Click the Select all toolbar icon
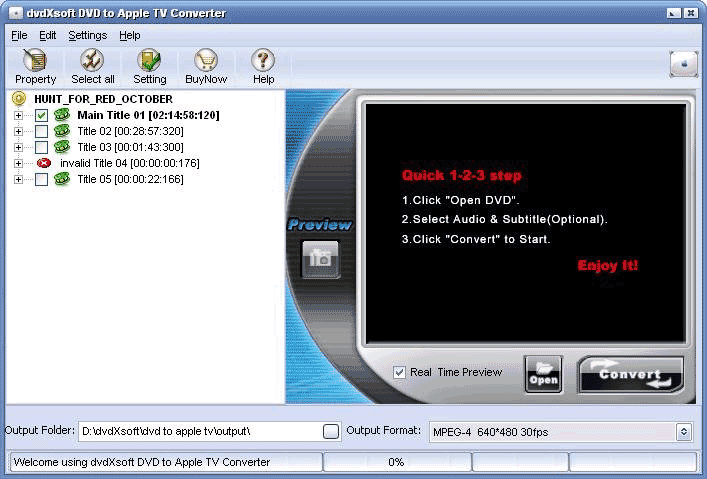The height and width of the screenshot is (479, 707). [x=92, y=61]
